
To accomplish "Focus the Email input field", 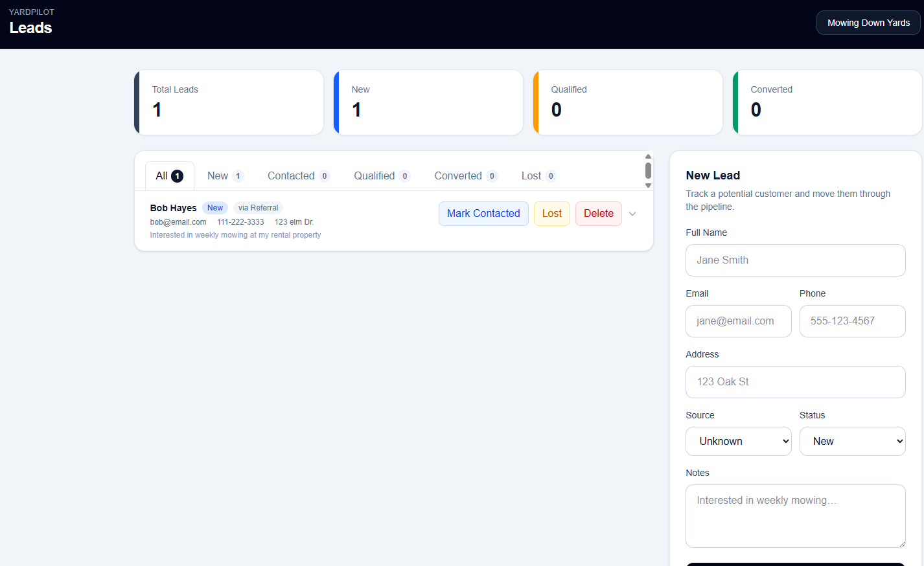I will pos(738,321).
